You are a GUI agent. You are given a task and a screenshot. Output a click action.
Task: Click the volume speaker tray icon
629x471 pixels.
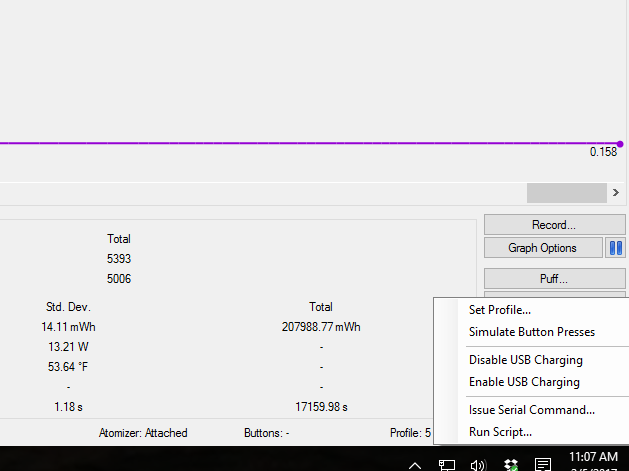point(478,464)
